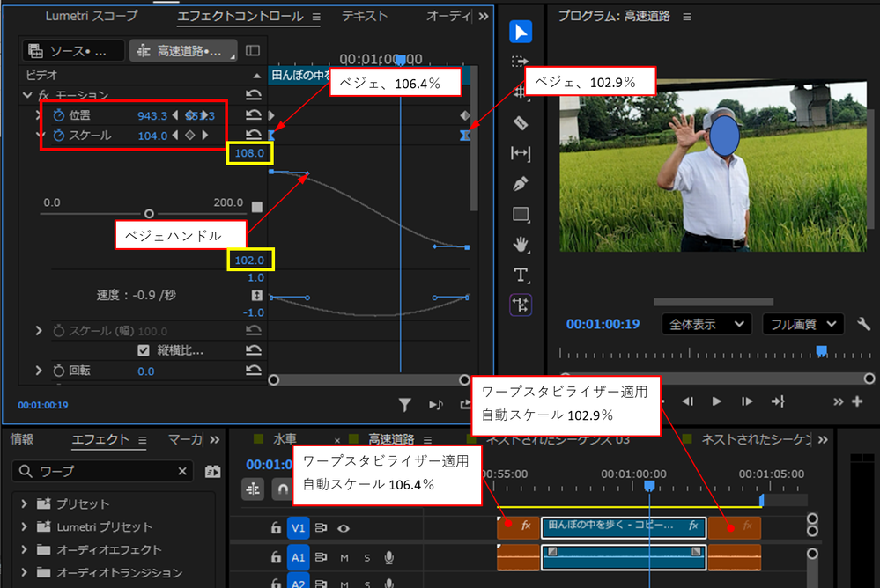
Task: Select the Type tool
Action: 521,275
